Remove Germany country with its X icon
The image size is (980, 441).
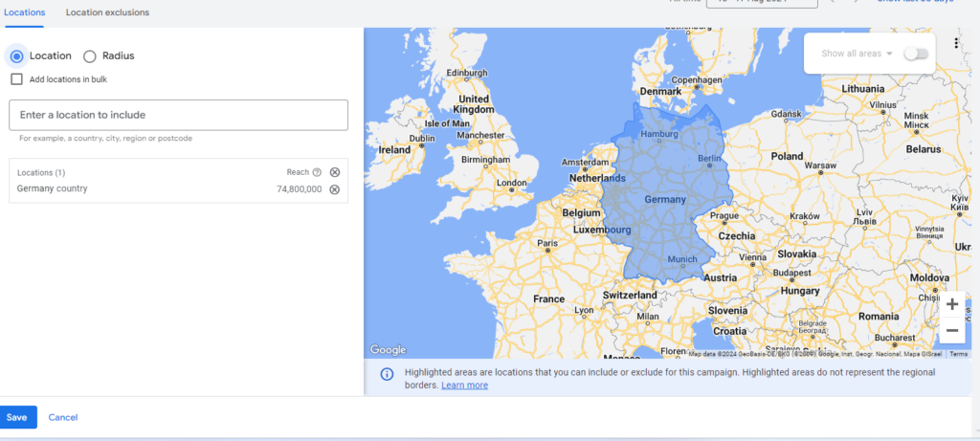[334, 189]
